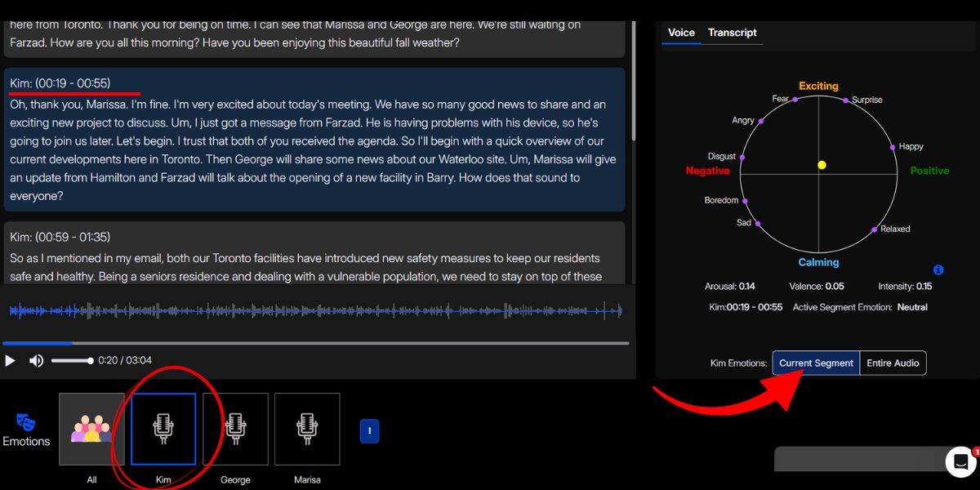Select Kim's microphone speaker icon
Screen dimensions: 980x490
pos(163,429)
